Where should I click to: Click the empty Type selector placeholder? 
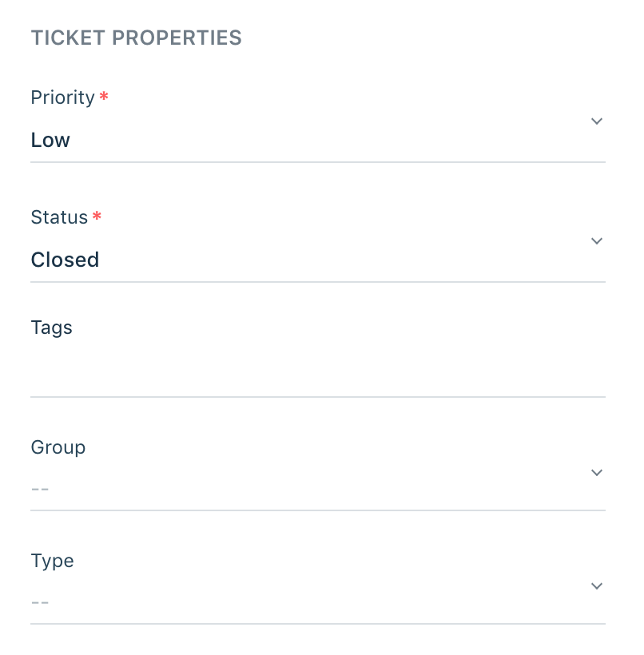click(x=40, y=601)
